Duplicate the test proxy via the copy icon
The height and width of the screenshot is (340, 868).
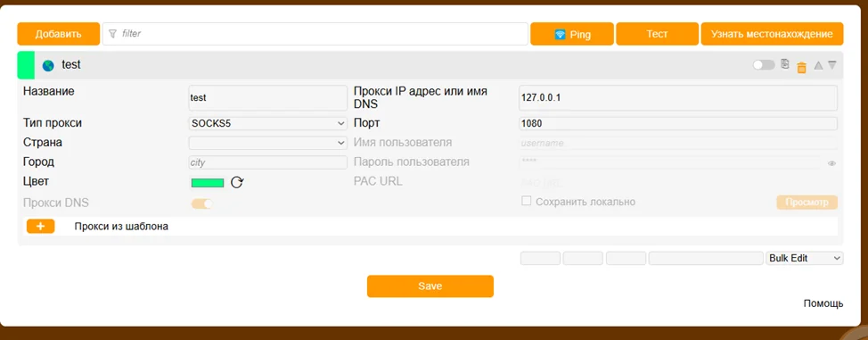click(784, 63)
